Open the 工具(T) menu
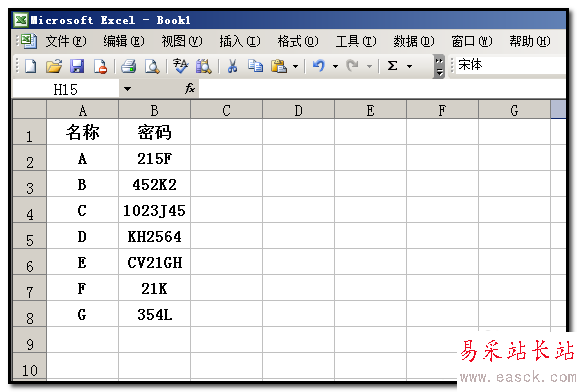 point(356,41)
